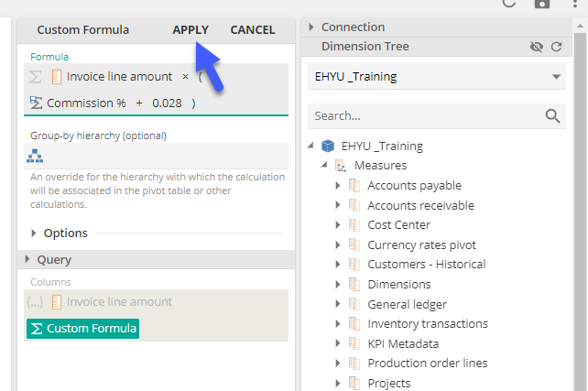Screen dimensions: 588x391
Task: Expand the Options section
Action: pyautogui.click(x=36, y=234)
